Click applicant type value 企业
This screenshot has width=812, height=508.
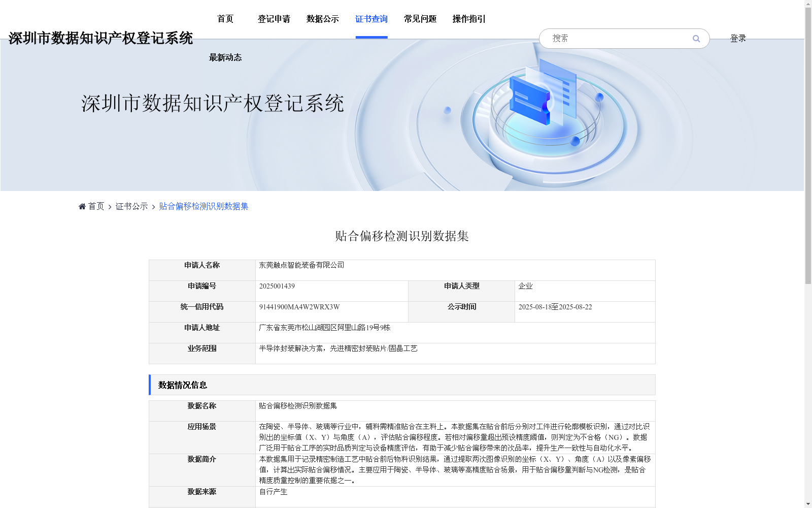coord(525,286)
